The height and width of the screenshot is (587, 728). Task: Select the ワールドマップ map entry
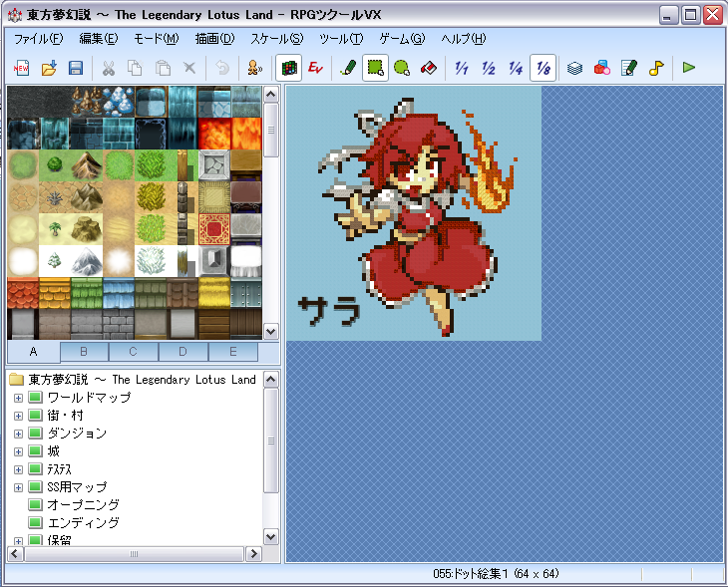[89, 398]
